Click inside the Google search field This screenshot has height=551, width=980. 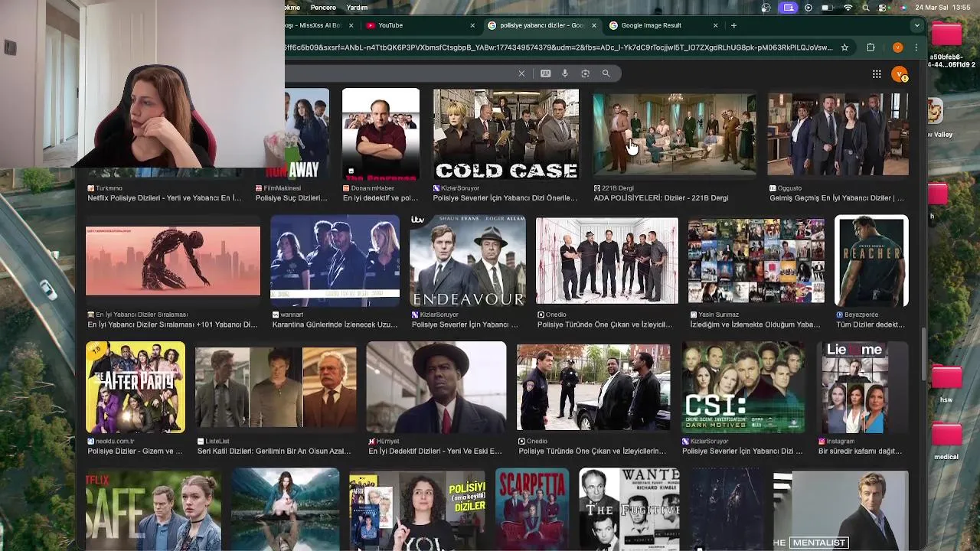[x=398, y=73]
